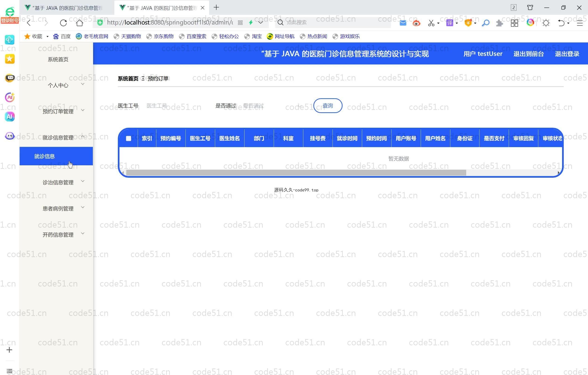Go to 系统首页 in sidebar
The width and height of the screenshot is (588, 375).
(x=58, y=59)
